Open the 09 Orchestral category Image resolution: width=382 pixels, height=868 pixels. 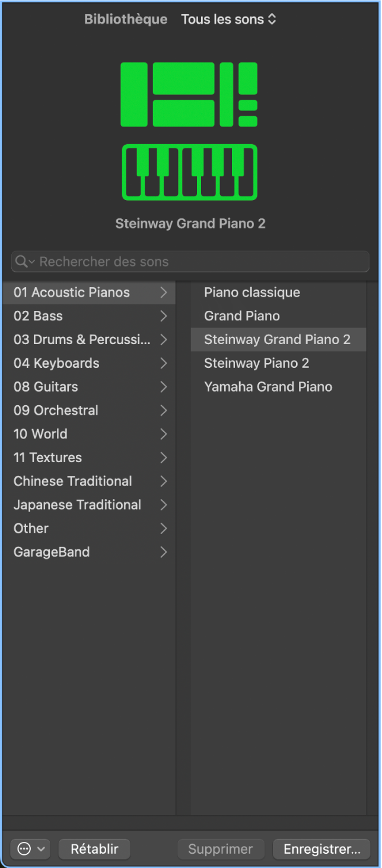(x=56, y=410)
